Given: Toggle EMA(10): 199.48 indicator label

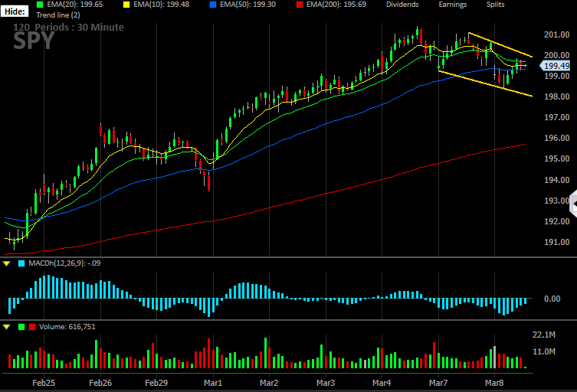Looking at the screenshot, I should (161, 5).
